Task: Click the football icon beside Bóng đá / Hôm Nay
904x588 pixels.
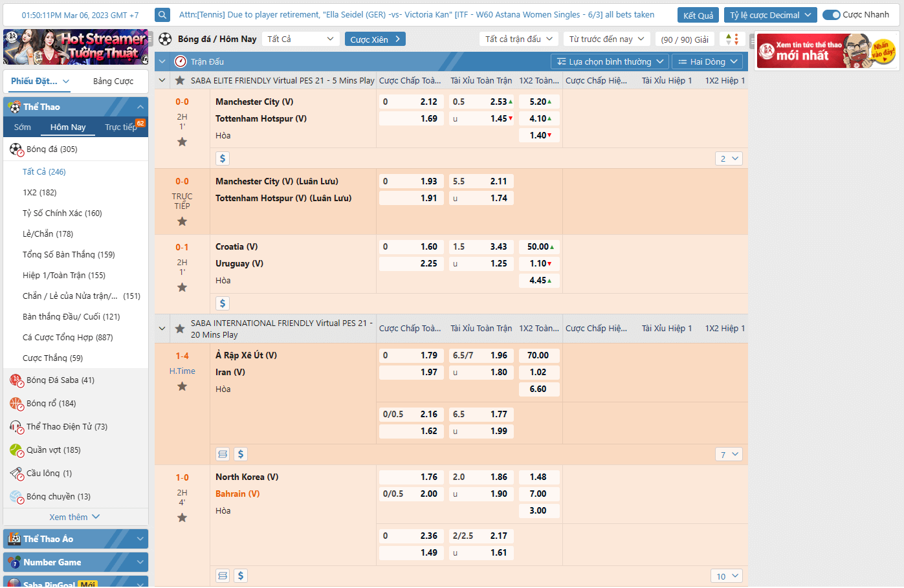Action: [165, 39]
